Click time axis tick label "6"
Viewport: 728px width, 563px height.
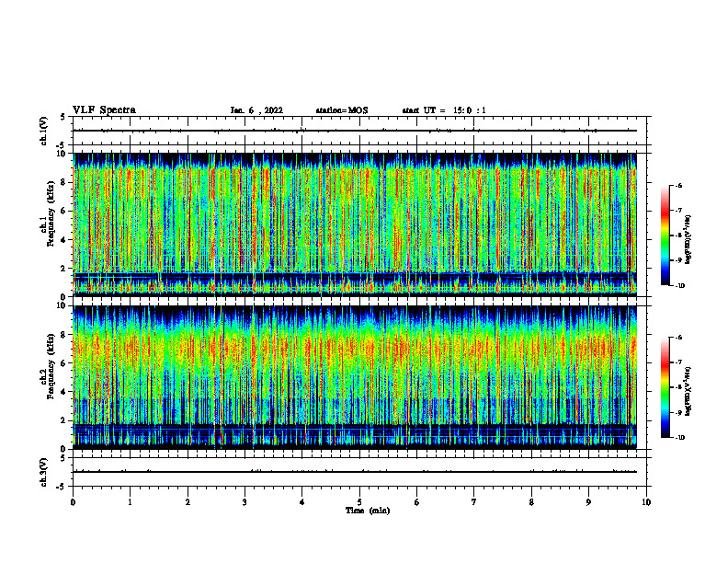tap(416, 502)
